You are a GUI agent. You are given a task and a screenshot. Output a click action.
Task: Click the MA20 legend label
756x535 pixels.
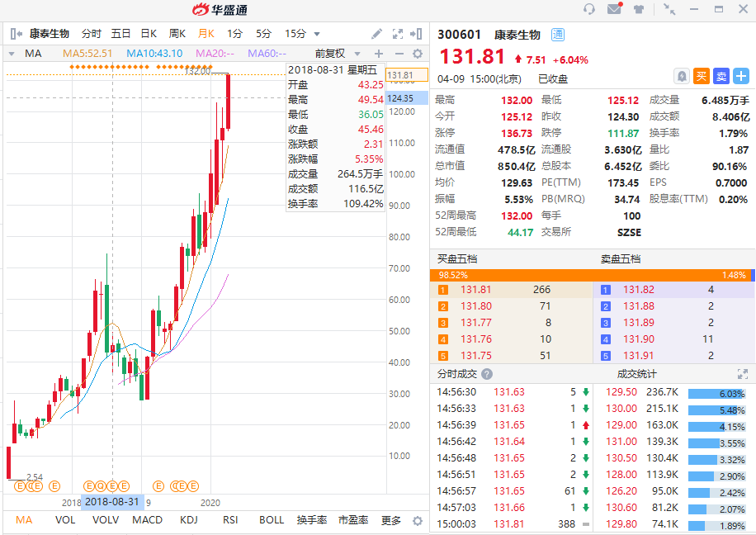click(215, 54)
